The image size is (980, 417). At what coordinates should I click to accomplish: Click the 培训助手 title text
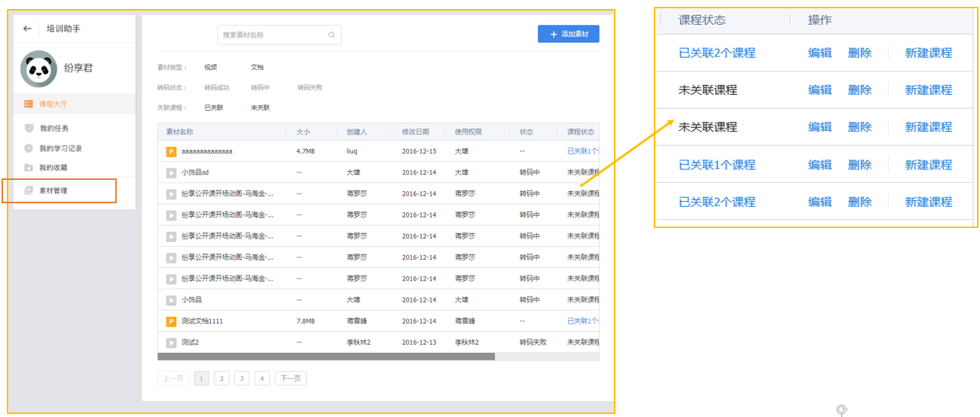(63, 29)
